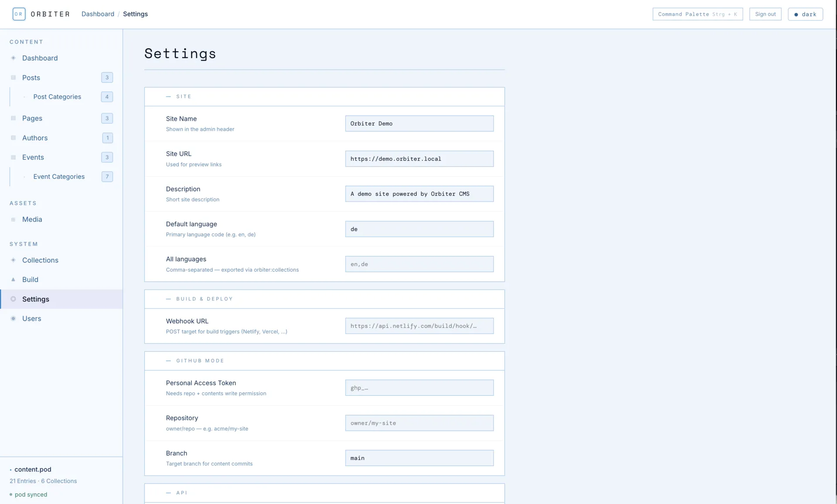
Task: Click the Posts square icon
Action: [x=13, y=78]
